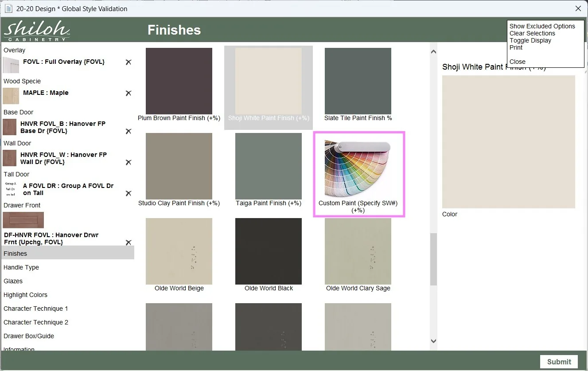Click the Shiloh Cabinetry logo
Image resolution: width=588 pixels, height=371 pixels.
point(37,31)
